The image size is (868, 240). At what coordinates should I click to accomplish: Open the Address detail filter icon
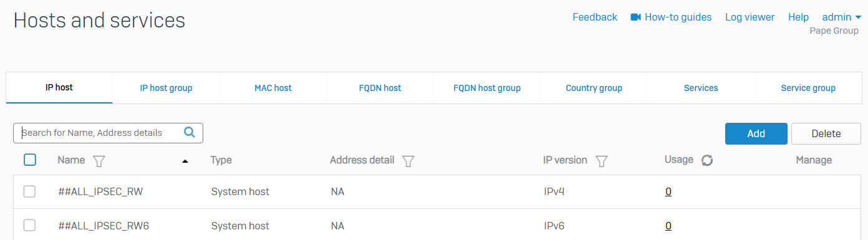pos(408,161)
